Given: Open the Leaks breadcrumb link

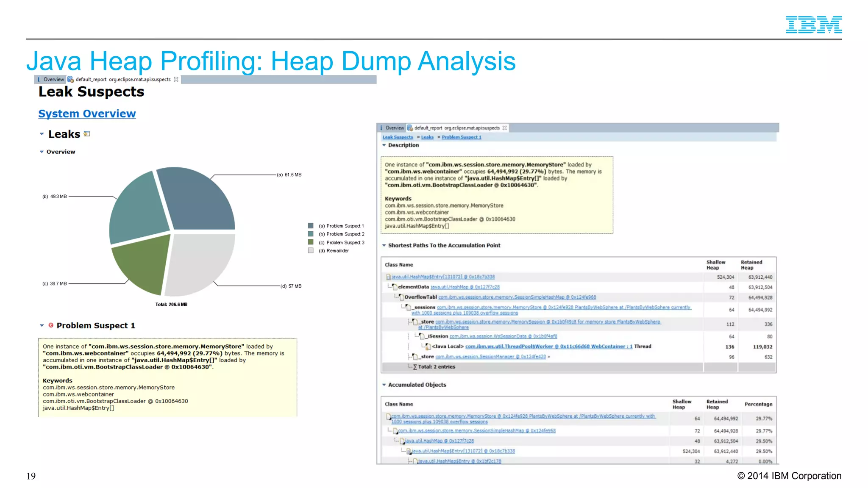Looking at the screenshot, I should coord(427,137).
